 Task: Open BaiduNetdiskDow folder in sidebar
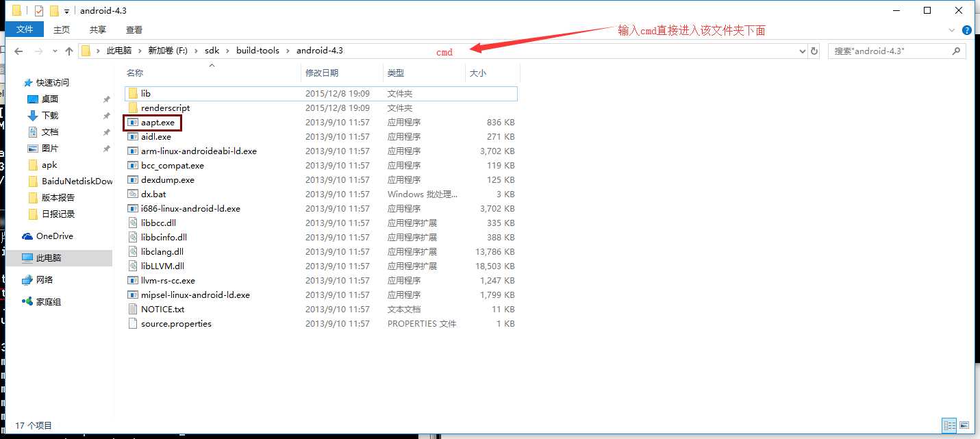77,181
